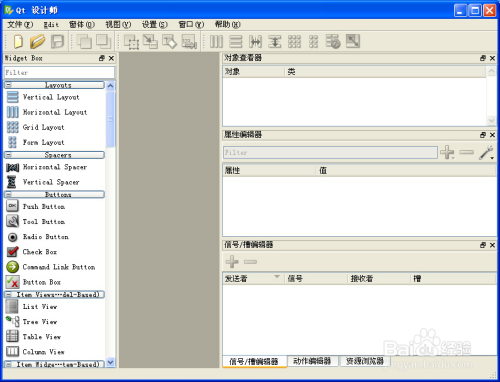This screenshot has width=500, height=382.
Task: Select the 信号/槽编辑器 tab
Action: (x=254, y=361)
